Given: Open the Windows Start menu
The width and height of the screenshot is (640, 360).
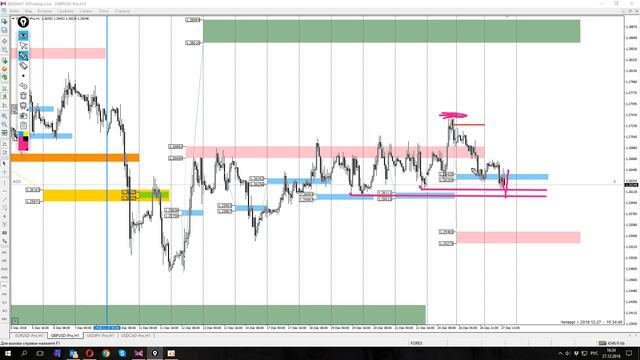Looking at the screenshot, I should coord(8,353).
